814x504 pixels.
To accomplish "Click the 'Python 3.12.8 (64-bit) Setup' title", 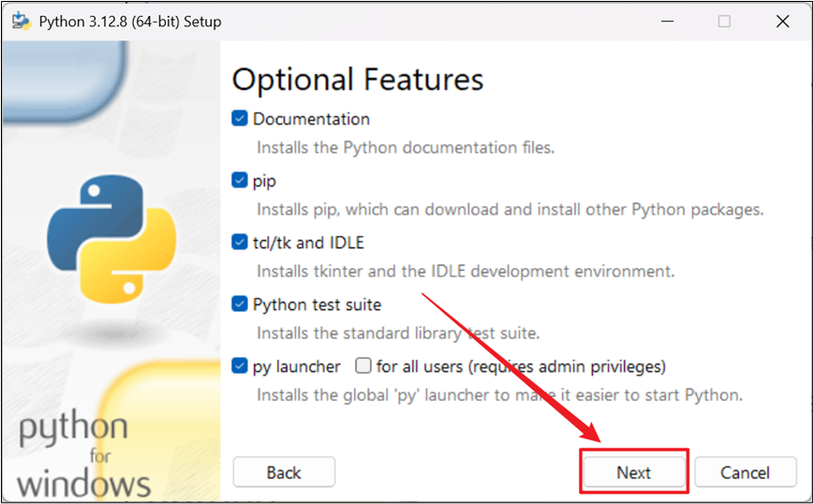I will (x=130, y=22).
